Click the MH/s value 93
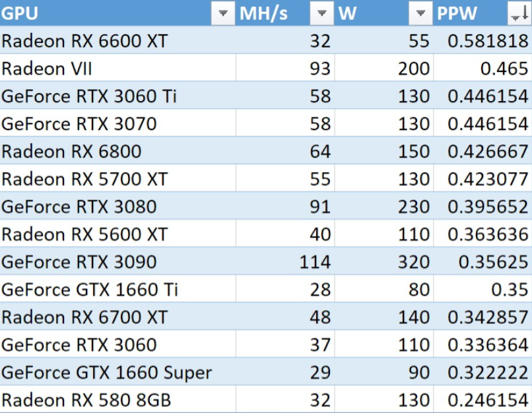The image size is (532, 413). [320, 68]
